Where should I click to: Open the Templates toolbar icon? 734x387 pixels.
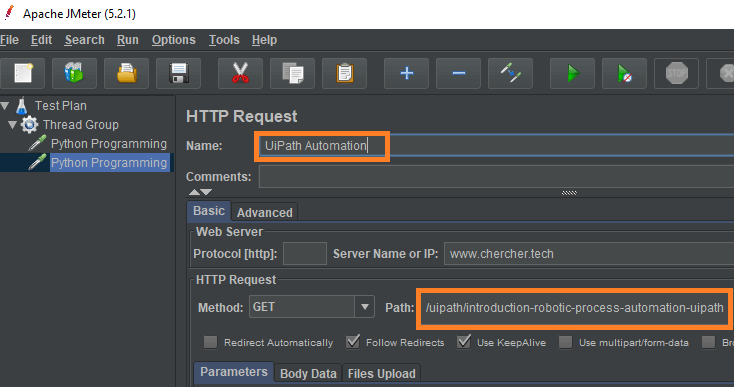point(74,73)
